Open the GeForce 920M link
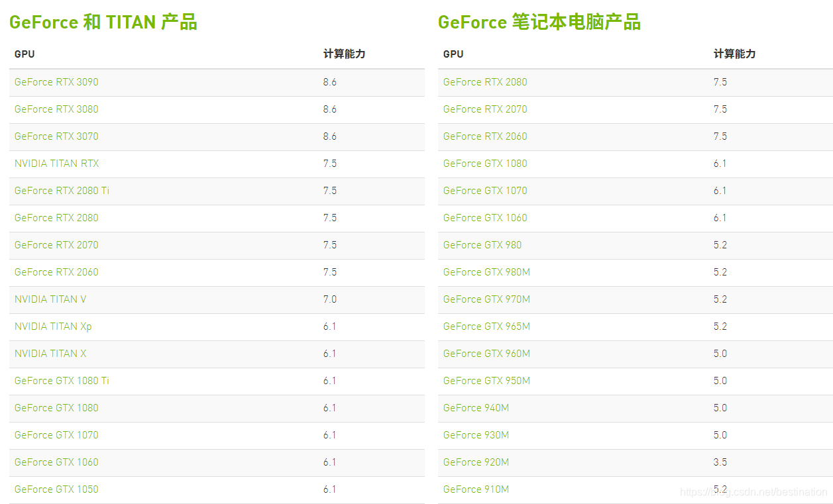This screenshot has width=833, height=504. point(476,462)
